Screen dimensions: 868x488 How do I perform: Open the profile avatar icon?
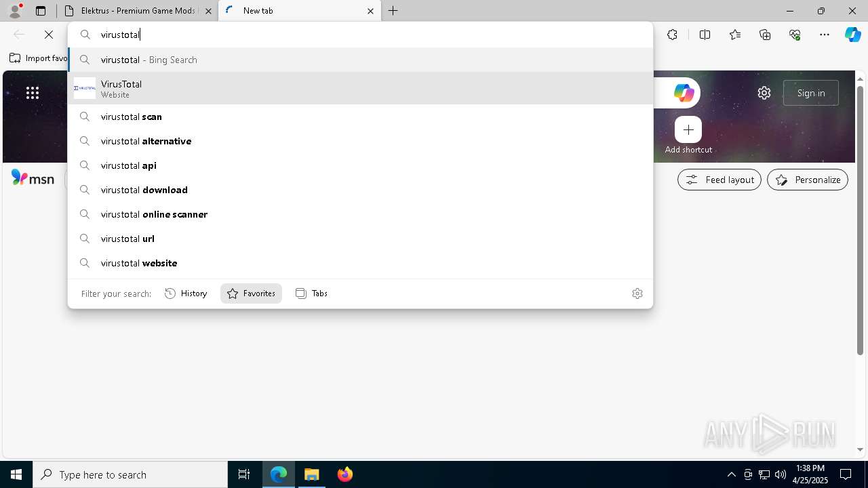[x=15, y=11]
